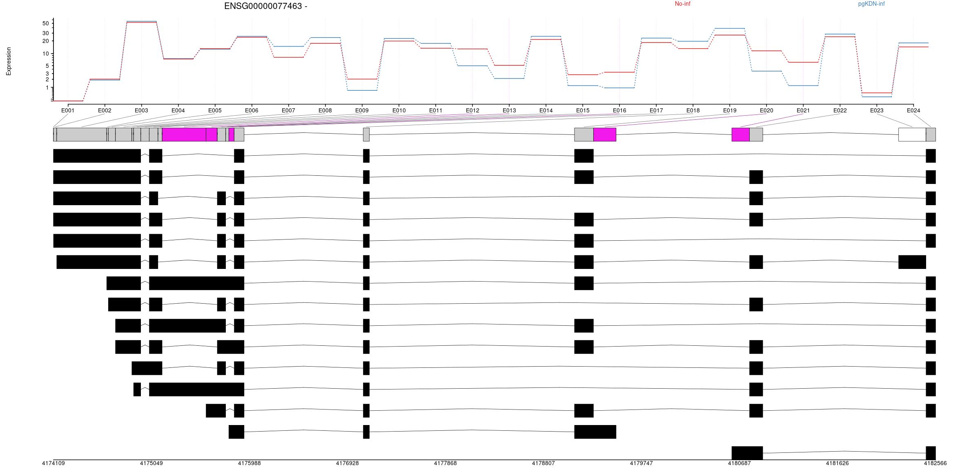980x470 pixels.
Task: Select the pgKDN-inf legend label
Action: click(871, 4)
